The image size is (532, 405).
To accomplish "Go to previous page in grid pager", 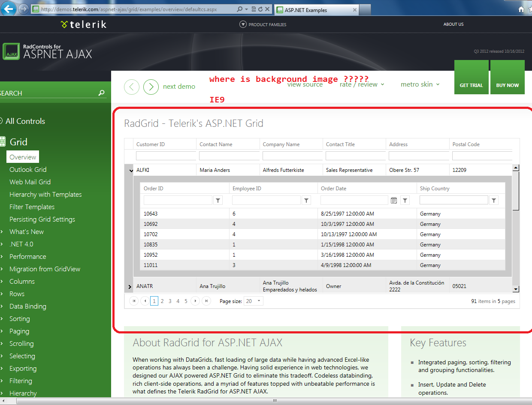I will [x=145, y=301].
